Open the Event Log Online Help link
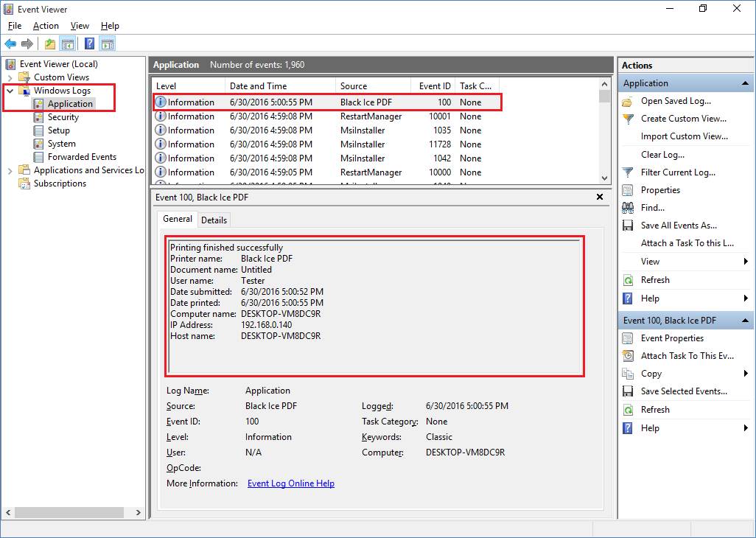 290,483
